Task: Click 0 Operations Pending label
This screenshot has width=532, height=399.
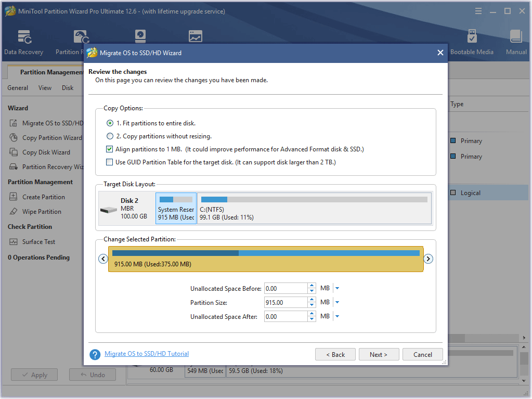Action: [38, 258]
